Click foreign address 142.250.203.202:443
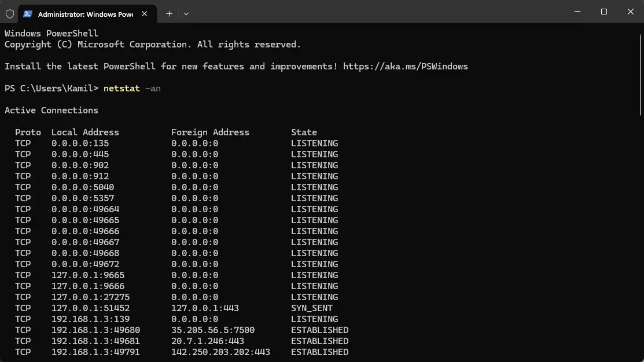The height and width of the screenshot is (362, 644). (220, 352)
